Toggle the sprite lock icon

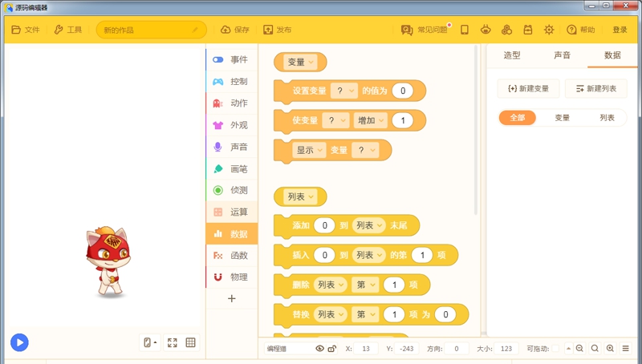pyautogui.click(x=332, y=349)
